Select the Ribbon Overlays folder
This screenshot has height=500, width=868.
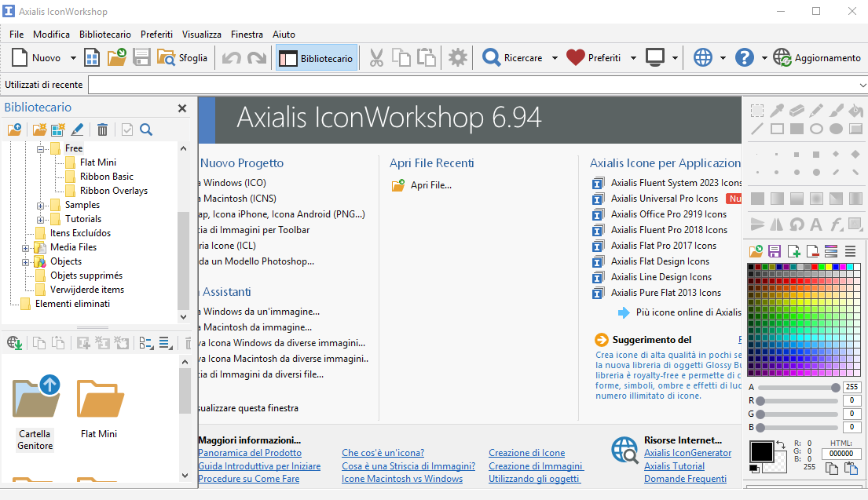[113, 191]
